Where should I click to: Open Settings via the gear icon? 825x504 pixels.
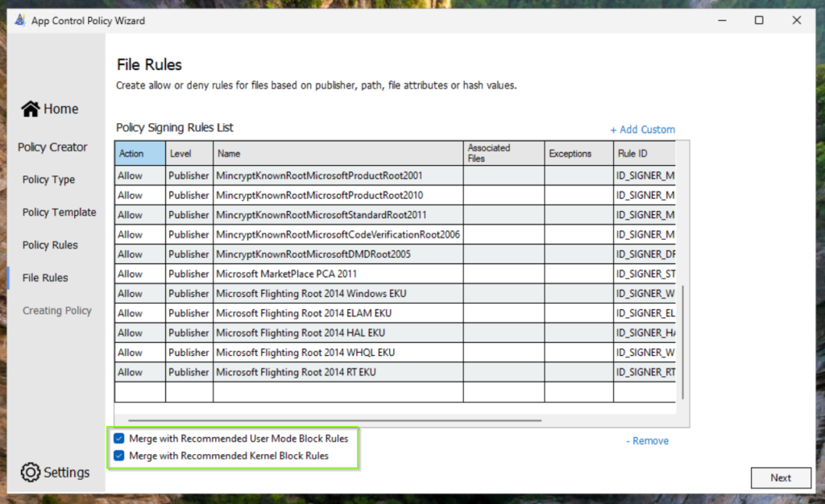pyautogui.click(x=31, y=473)
